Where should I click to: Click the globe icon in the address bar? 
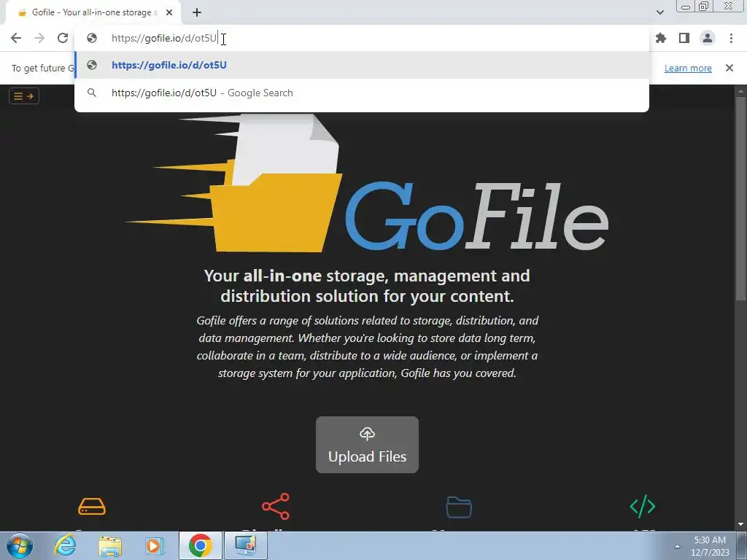pyautogui.click(x=92, y=38)
